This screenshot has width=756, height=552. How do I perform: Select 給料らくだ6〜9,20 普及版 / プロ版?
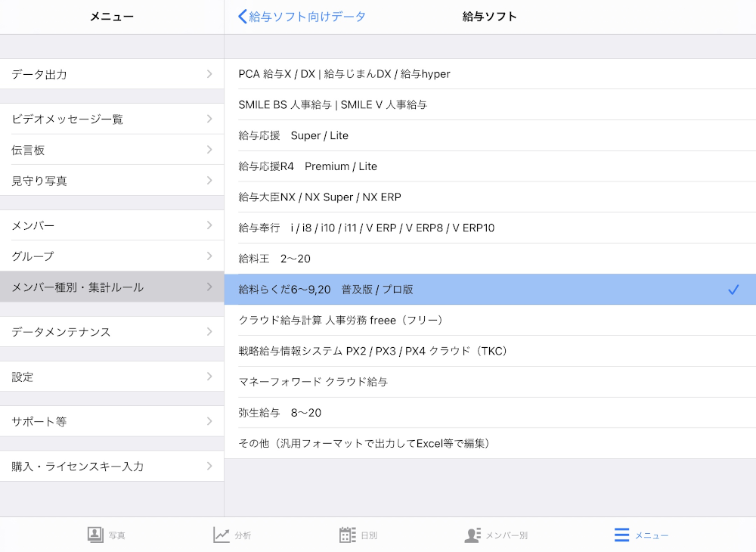(490, 290)
